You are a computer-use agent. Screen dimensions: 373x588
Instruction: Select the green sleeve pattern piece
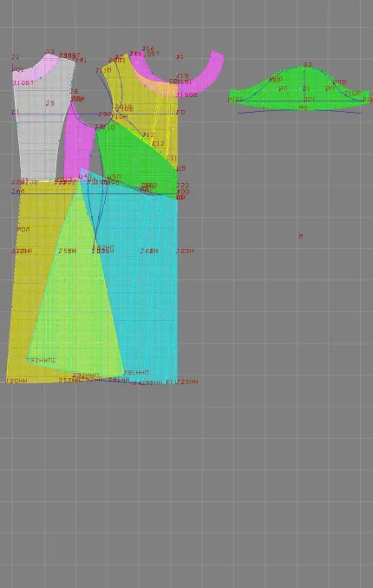[x=300, y=90]
